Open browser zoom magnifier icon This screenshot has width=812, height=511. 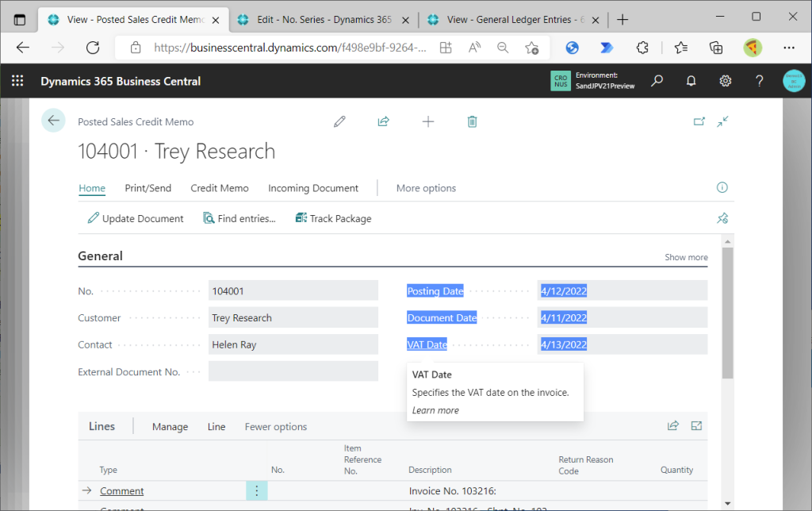coord(502,48)
